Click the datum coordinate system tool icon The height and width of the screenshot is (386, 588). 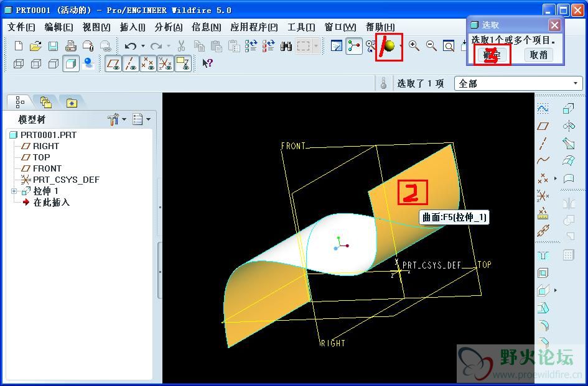pyautogui.click(x=543, y=196)
